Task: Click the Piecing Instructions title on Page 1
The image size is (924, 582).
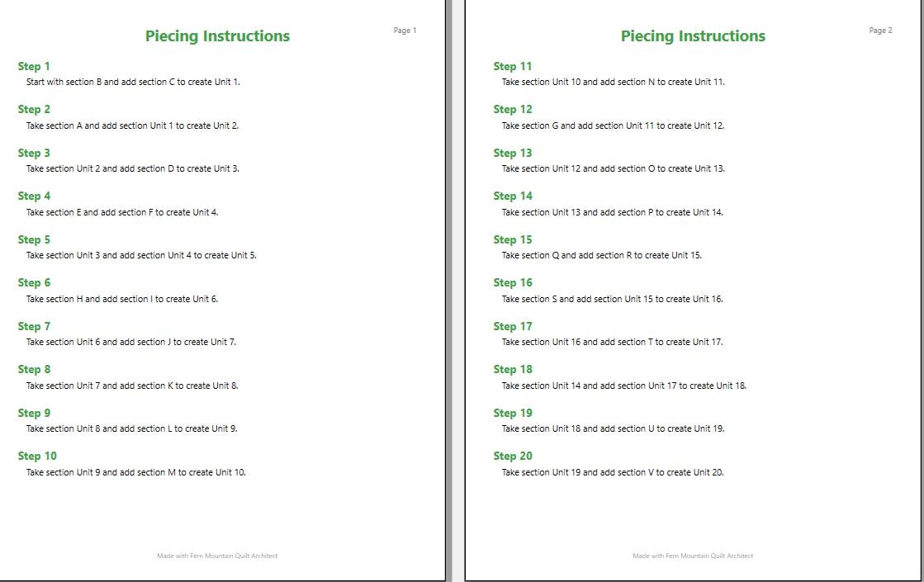Action: (217, 36)
